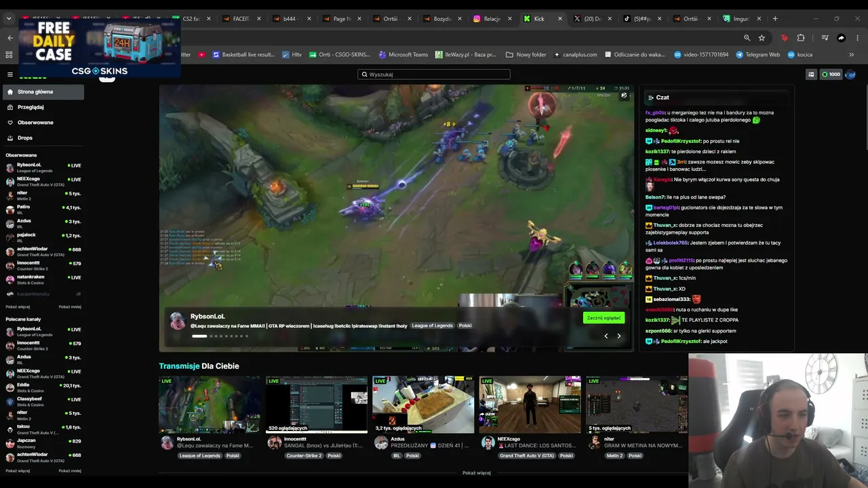Switch to the b444 browser tab
This screenshot has width=868, height=488.
[291, 18]
